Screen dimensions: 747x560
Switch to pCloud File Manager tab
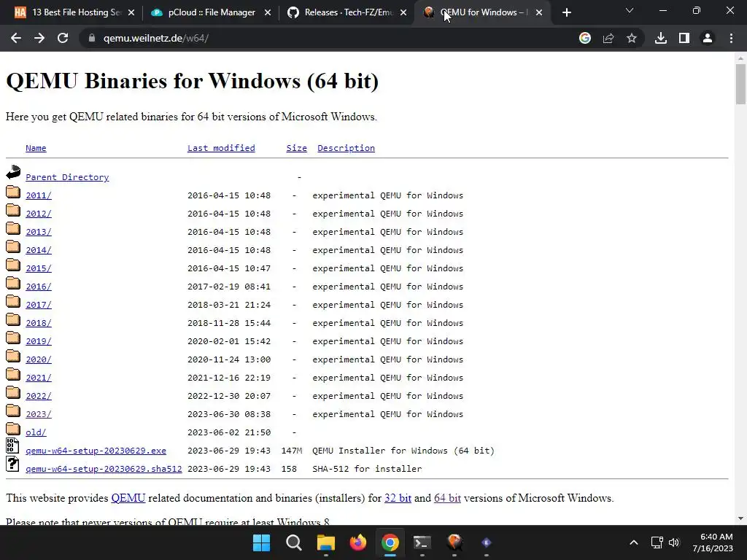pos(209,13)
